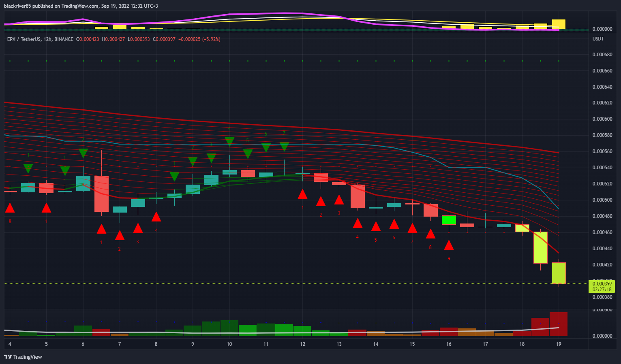Click date 8 on the time axis
Image resolution: width=621 pixels, height=364 pixels.
pyautogui.click(x=156, y=344)
